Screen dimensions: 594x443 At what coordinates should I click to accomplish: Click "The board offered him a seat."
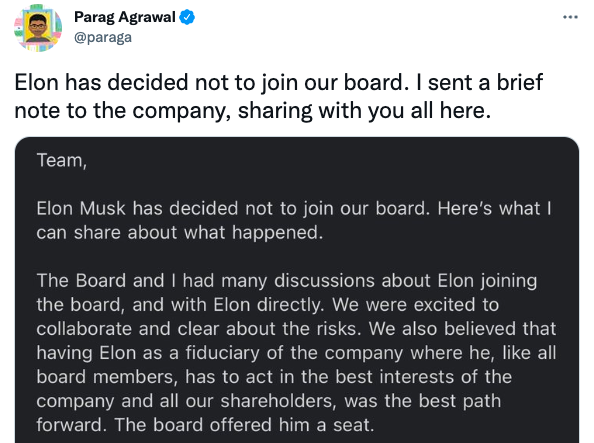[244, 425]
